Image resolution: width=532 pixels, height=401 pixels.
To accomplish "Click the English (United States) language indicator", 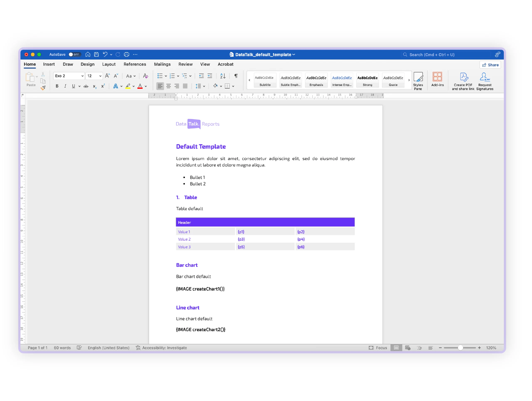I will coord(108,348).
